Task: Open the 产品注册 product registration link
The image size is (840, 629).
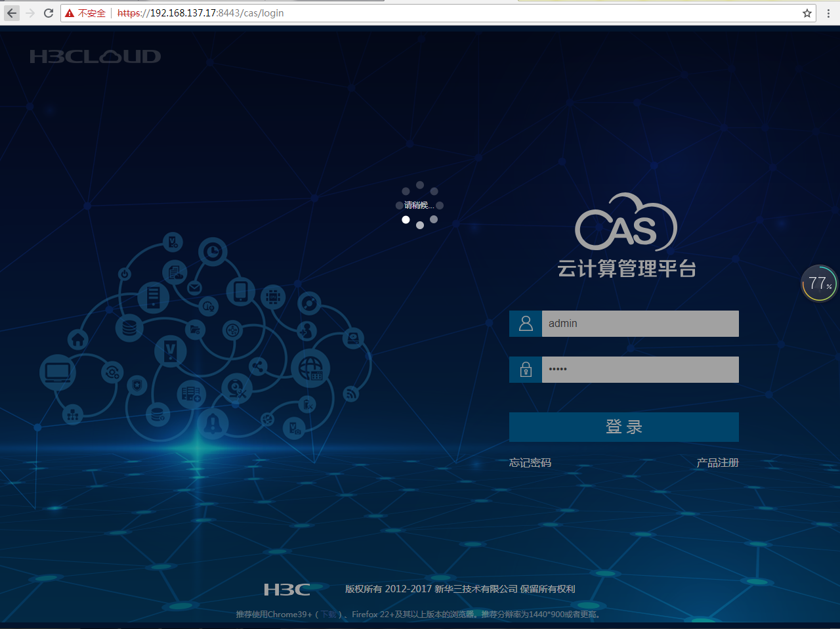Action: click(717, 463)
